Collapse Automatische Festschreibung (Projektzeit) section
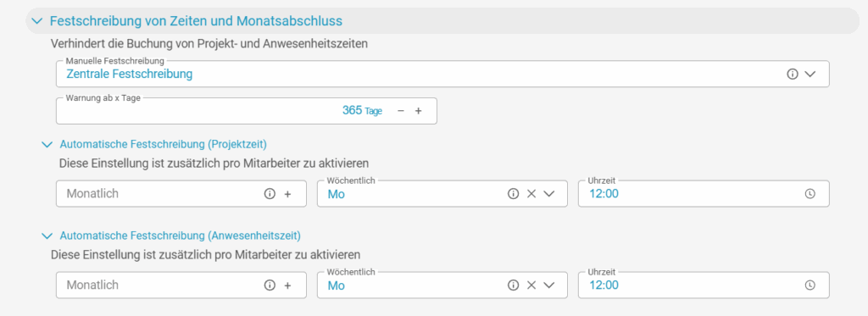The image size is (868, 316). pos(47,145)
